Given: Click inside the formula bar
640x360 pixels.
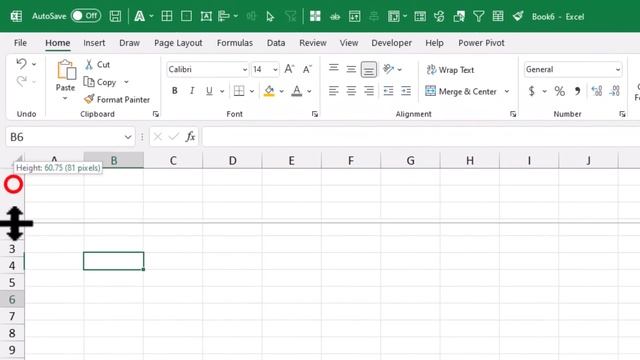Looking at the screenshot, I should (420, 137).
